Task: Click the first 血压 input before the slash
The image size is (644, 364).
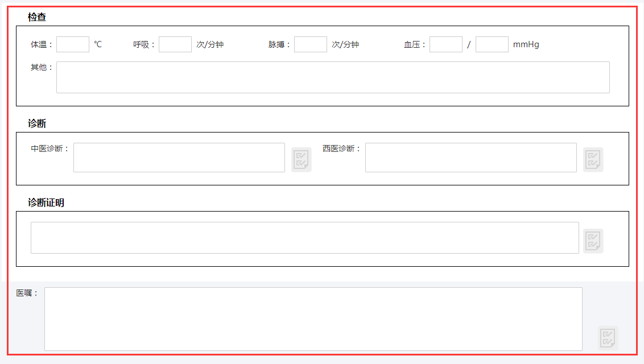Action: (x=446, y=44)
